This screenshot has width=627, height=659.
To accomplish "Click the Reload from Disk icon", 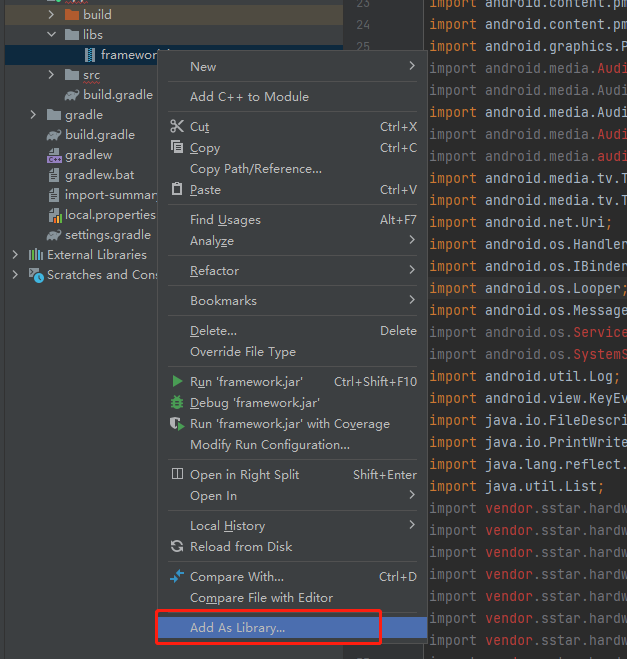I will (177, 546).
